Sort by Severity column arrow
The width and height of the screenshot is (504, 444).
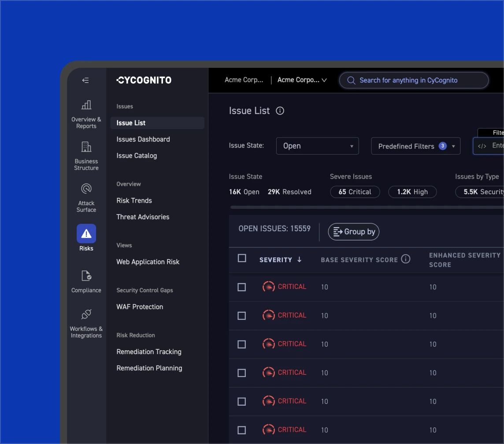300,259
